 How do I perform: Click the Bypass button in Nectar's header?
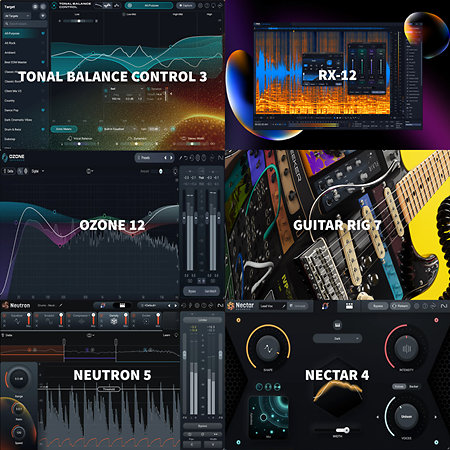point(378,306)
